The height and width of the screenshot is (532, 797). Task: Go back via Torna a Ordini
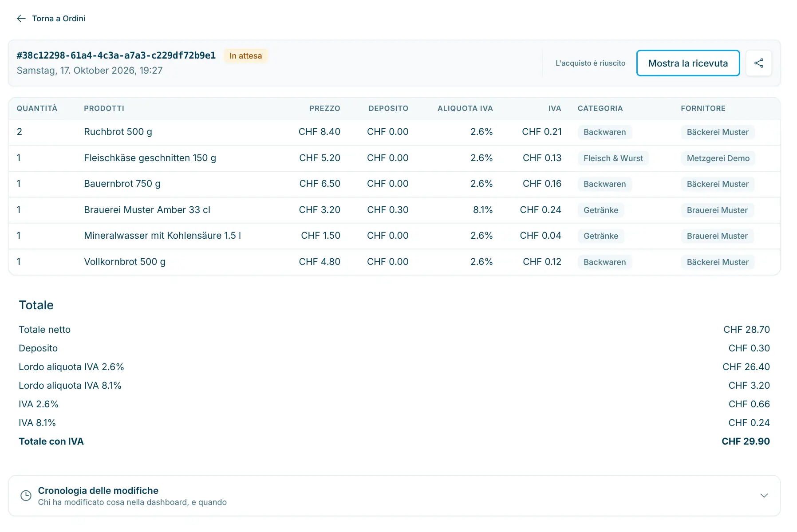(51, 18)
